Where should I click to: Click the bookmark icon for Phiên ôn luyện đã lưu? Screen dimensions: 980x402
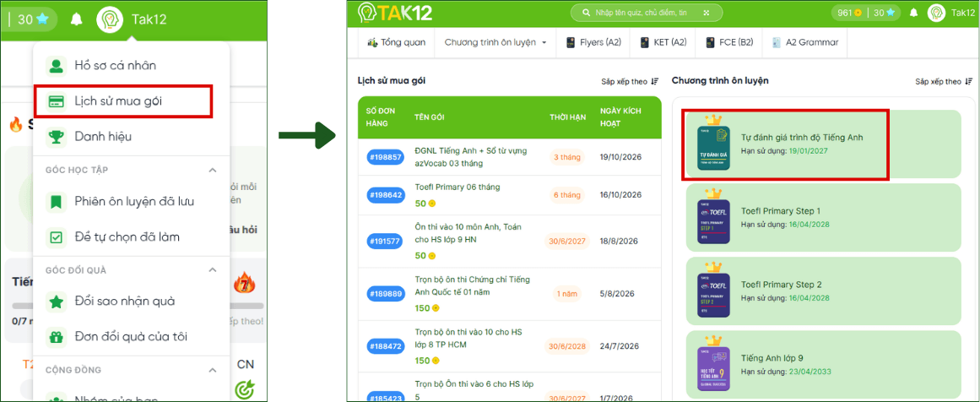[57, 201]
